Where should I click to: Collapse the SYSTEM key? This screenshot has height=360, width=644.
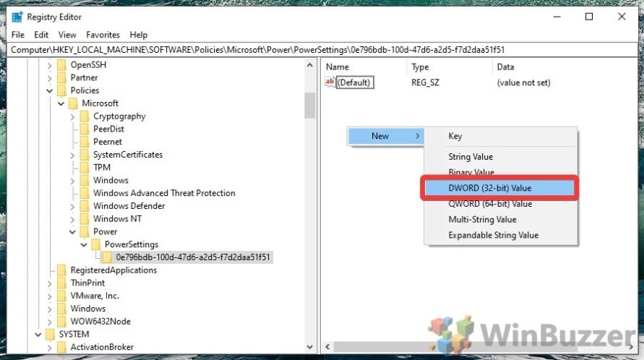(38, 335)
